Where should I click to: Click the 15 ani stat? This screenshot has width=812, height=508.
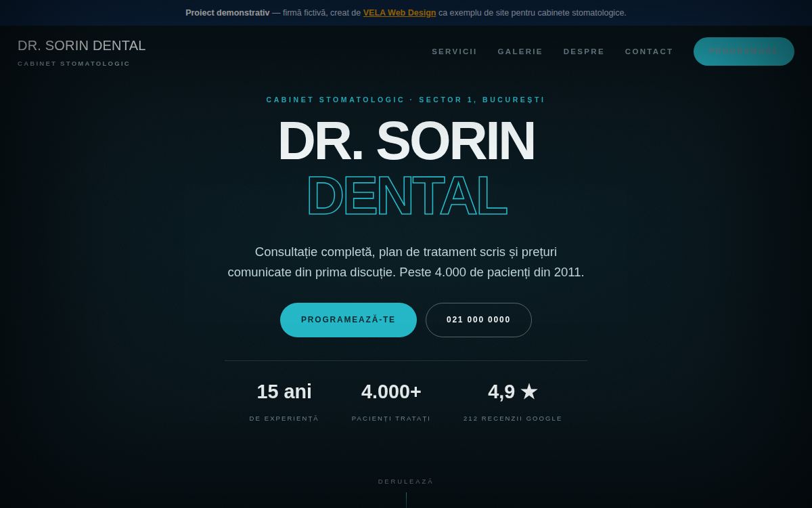[x=284, y=391]
